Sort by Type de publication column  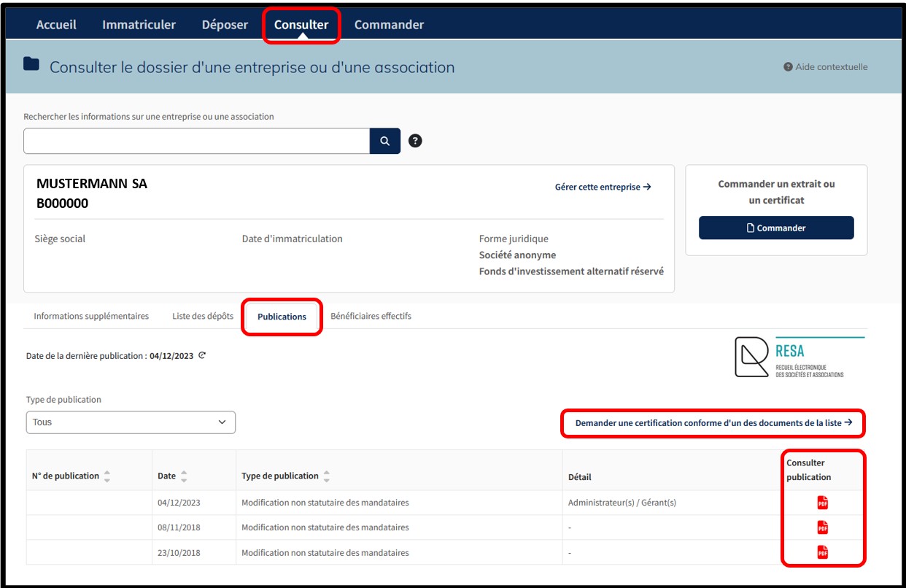coord(326,476)
